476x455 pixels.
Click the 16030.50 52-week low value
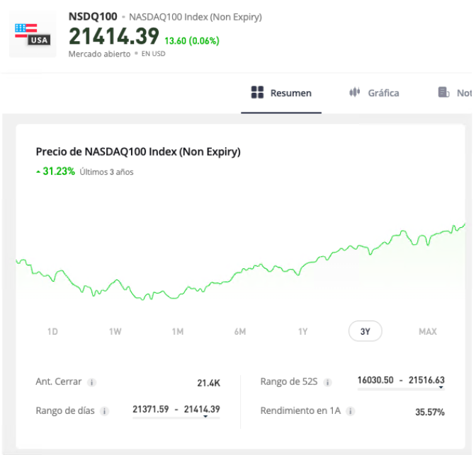click(x=375, y=380)
